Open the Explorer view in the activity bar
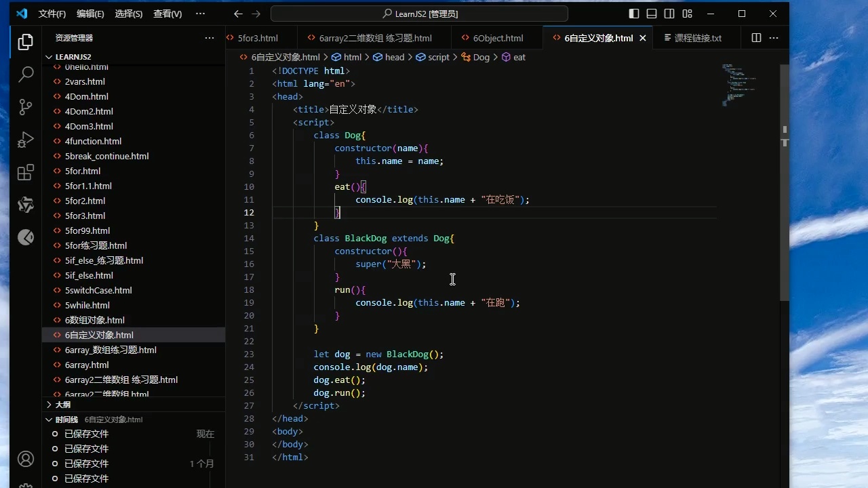Image resolution: width=868 pixels, height=488 pixels. 25,41
